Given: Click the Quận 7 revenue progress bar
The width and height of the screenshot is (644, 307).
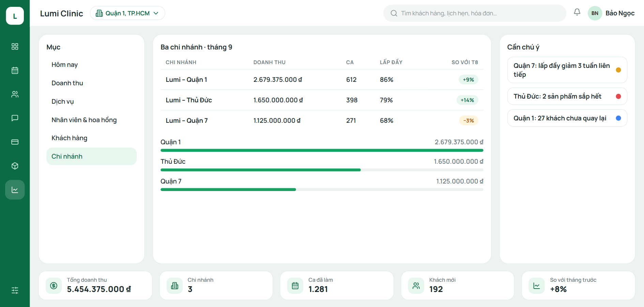Looking at the screenshot, I should (322, 189).
